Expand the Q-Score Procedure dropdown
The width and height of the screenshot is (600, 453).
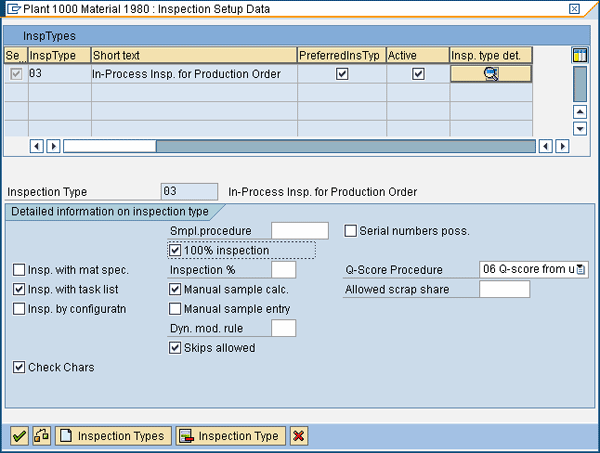click(x=581, y=270)
